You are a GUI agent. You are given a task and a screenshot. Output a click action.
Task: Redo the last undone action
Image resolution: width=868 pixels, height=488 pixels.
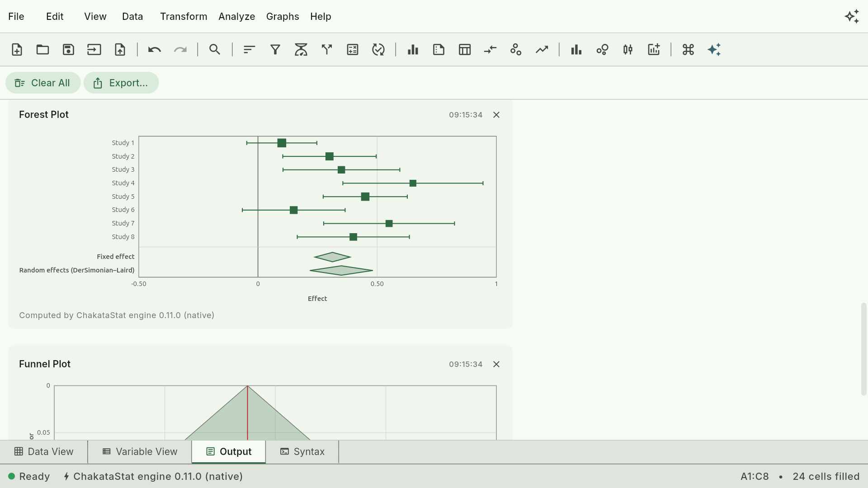tap(180, 50)
